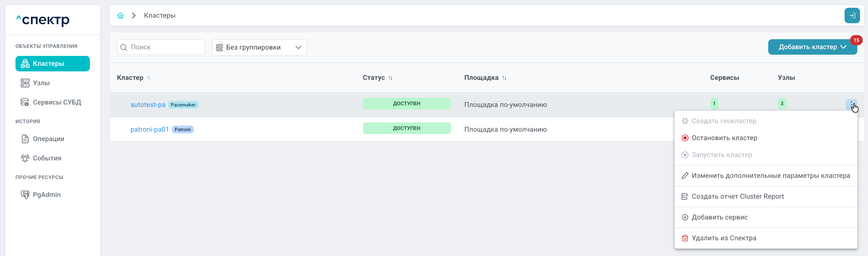Click the breadcrumb chevron separator
868x256 pixels.
pyautogui.click(x=134, y=15)
